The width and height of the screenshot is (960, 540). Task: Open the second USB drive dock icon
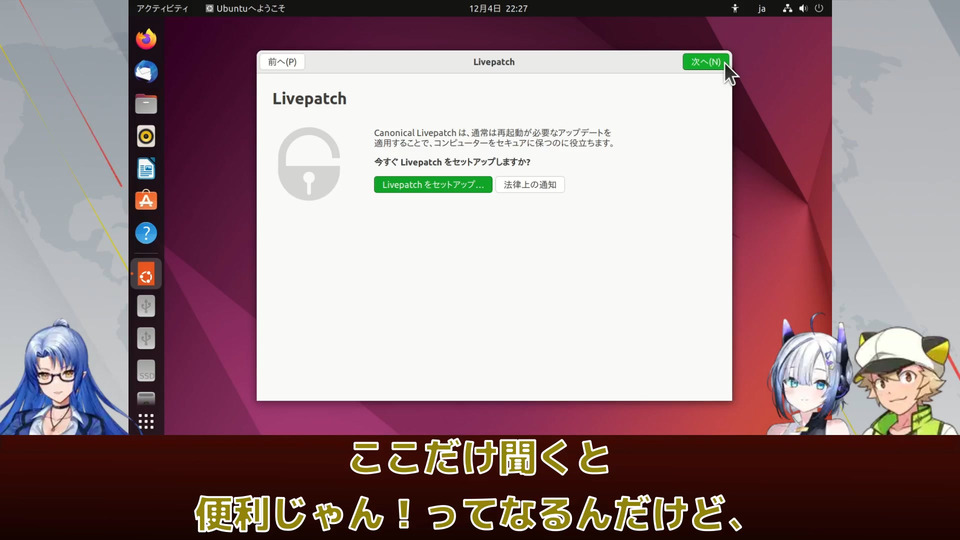click(x=146, y=338)
